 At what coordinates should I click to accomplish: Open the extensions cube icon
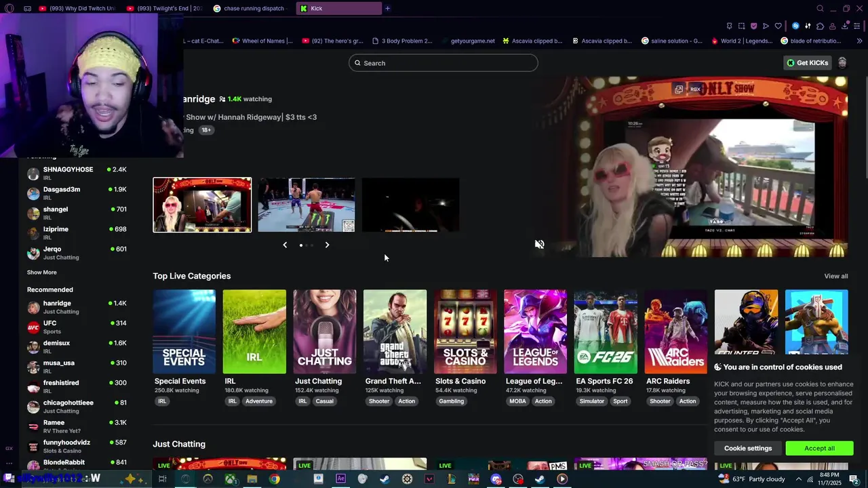820,26
